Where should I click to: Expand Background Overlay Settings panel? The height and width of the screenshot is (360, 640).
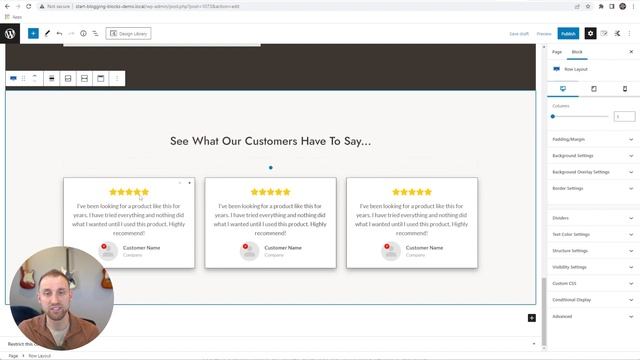(593, 172)
